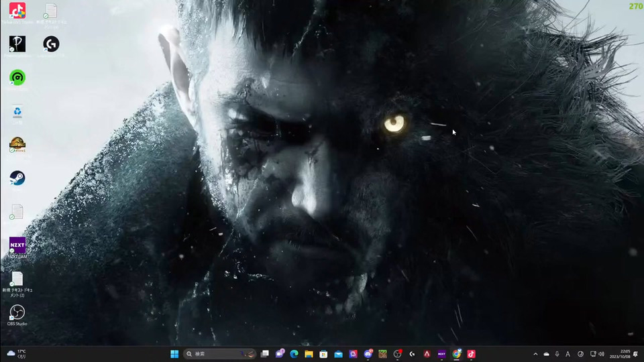This screenshot has width=644, height=362.
Task: Open volume control tray icon
Action: coord(601,354)
